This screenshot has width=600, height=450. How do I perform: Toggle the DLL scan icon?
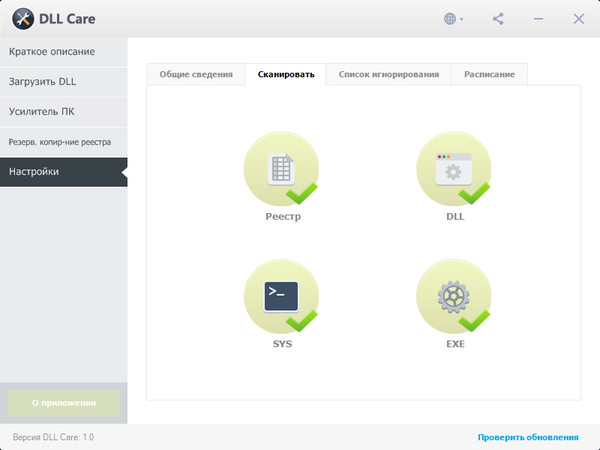[454, 168]
